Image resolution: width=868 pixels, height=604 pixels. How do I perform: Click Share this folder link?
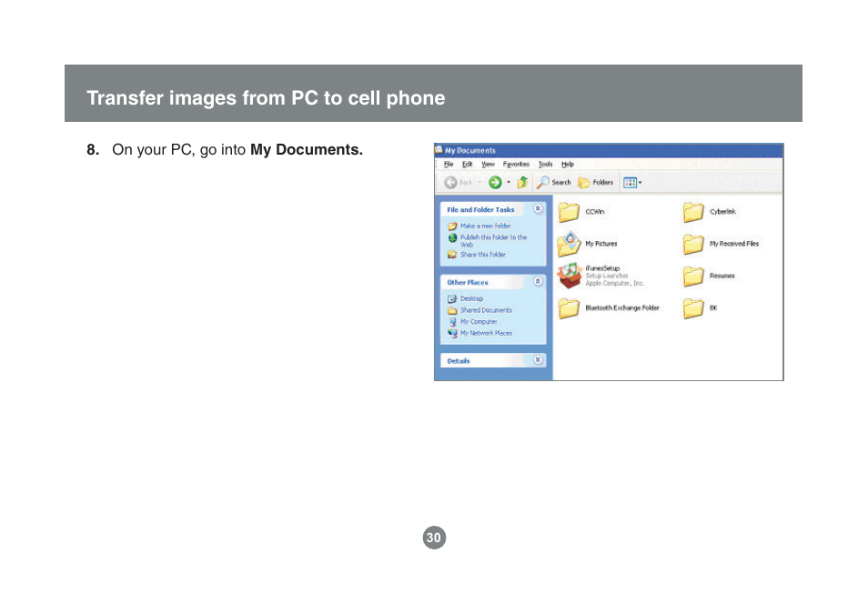(x=483, y=255)
